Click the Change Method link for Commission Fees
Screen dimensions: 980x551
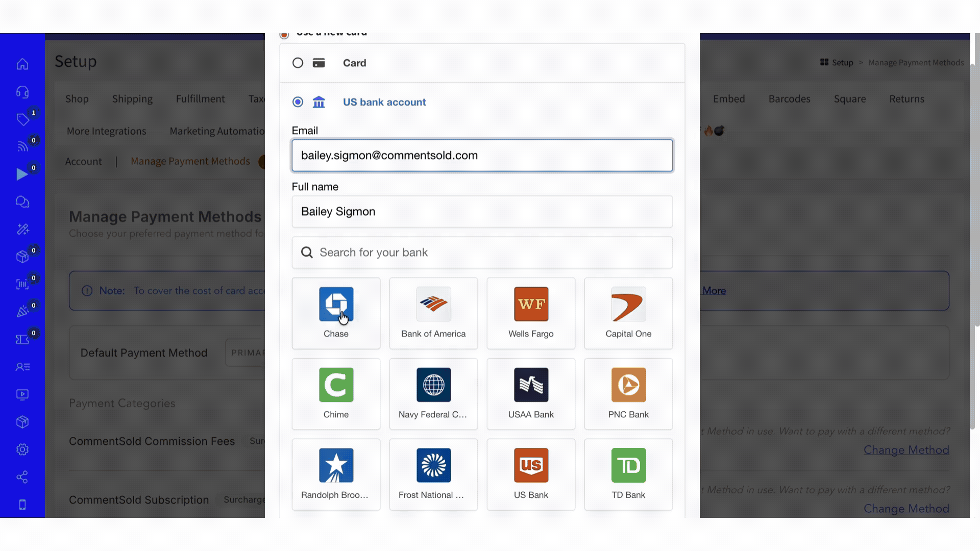coord(906,450)
